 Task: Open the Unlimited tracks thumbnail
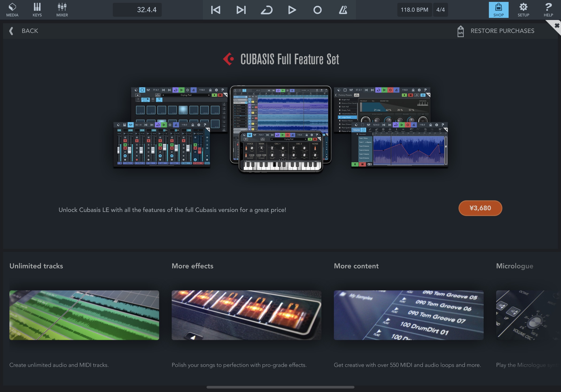click(84, 315)
